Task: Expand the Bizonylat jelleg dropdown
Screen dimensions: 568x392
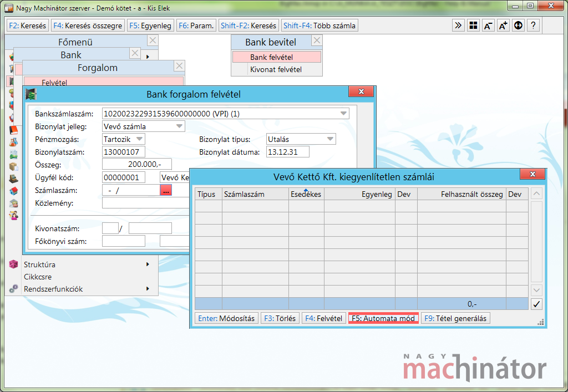Action: click(x=179, y=126)
